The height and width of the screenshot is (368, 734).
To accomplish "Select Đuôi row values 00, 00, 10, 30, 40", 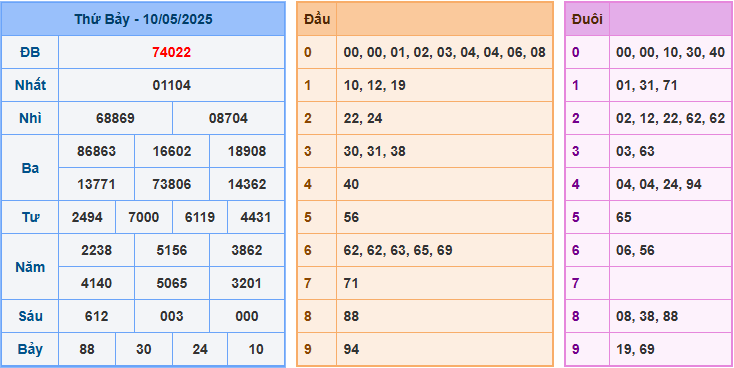I will (x=671, y=52).
